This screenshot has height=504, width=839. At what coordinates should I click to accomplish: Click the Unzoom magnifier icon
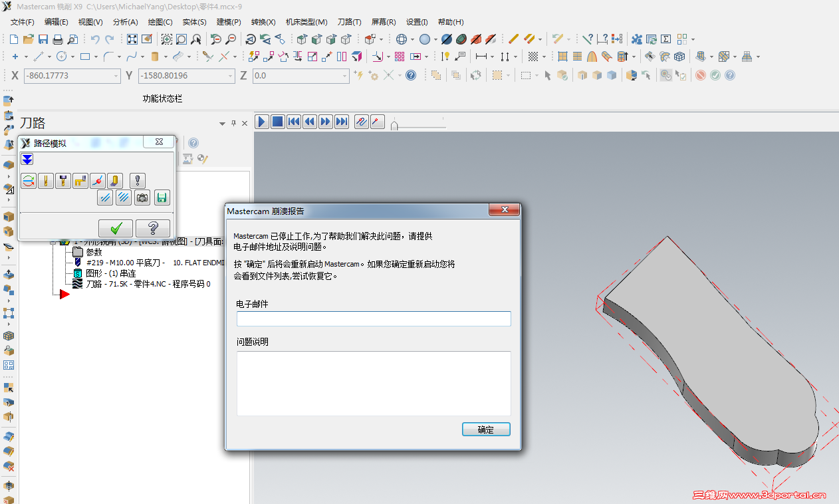(231, 39)
